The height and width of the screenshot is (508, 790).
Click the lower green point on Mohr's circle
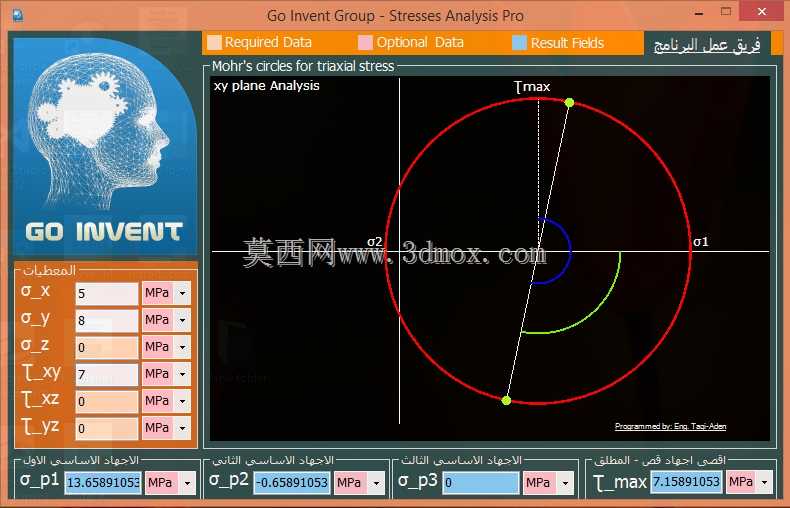506,401
